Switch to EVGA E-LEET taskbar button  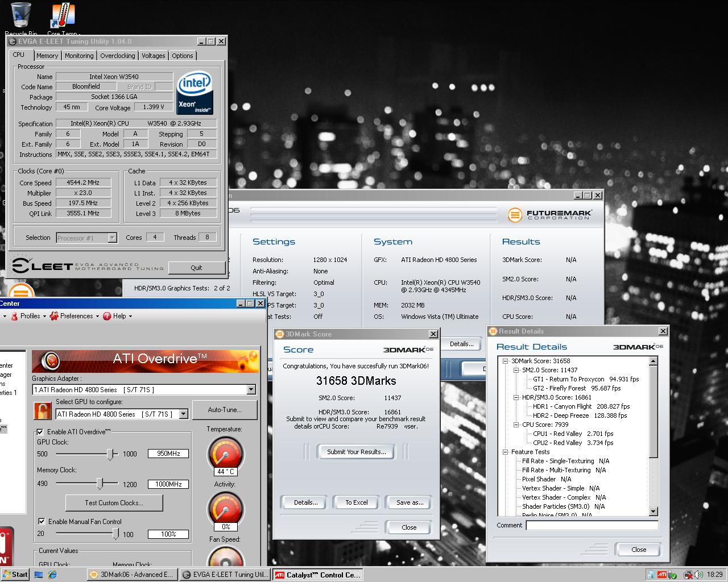click(x=225, y=575)
